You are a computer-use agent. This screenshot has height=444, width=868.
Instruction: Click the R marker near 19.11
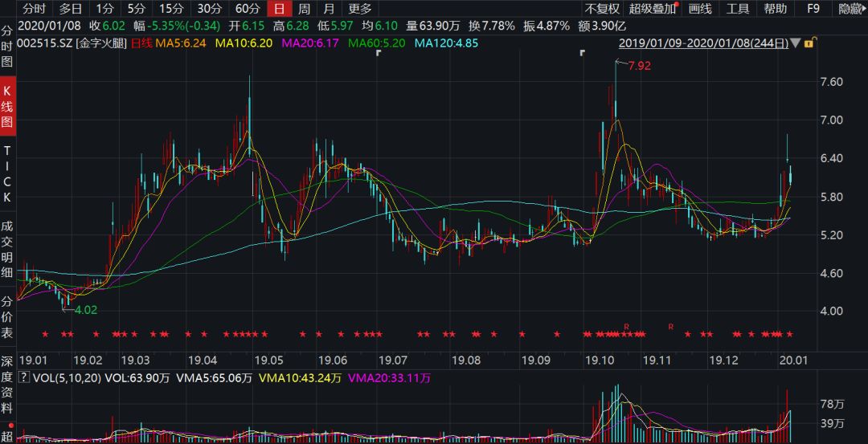670,326
